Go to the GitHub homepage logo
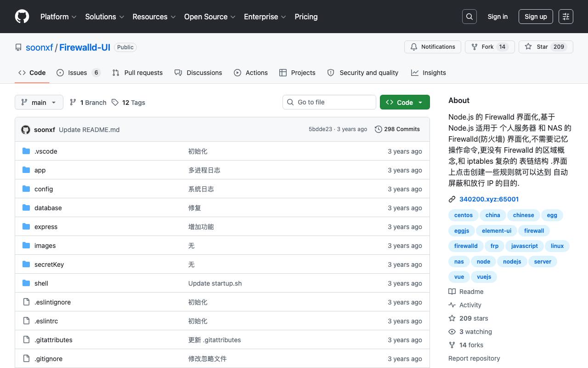 tap(22, 17)
